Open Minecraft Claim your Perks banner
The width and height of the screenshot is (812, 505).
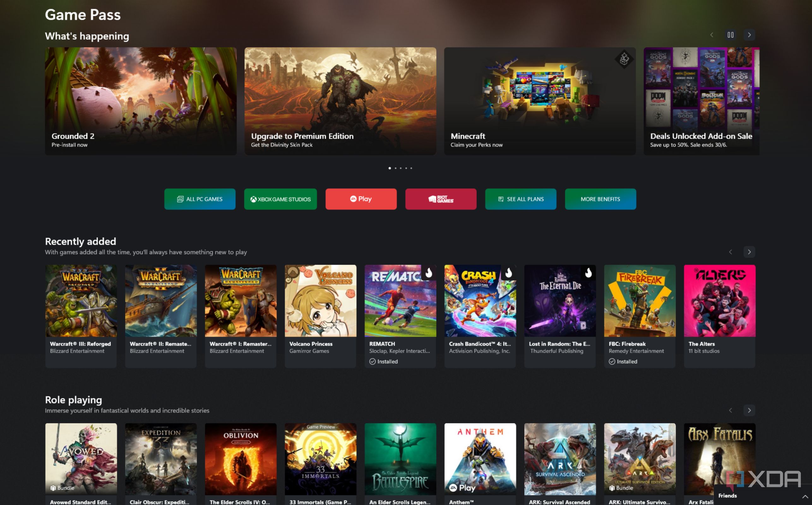(540, 101)
